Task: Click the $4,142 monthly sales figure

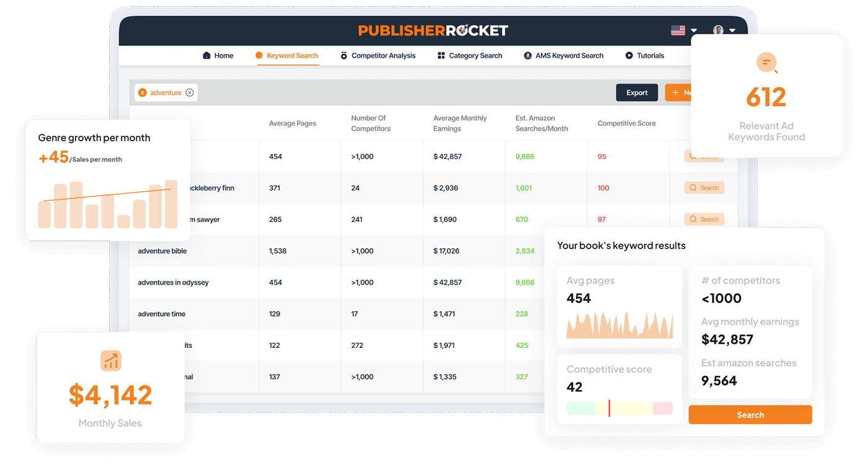Action: (x=110, y=394)
